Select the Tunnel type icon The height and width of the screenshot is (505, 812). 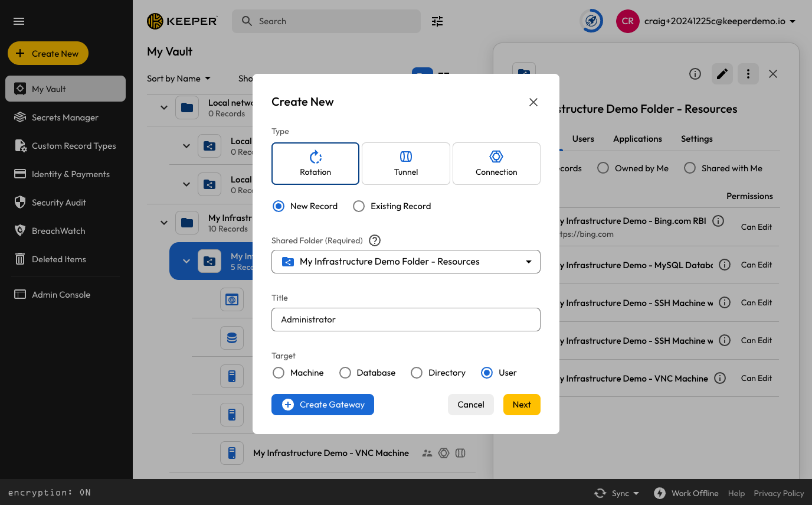(x=406, y=157)
